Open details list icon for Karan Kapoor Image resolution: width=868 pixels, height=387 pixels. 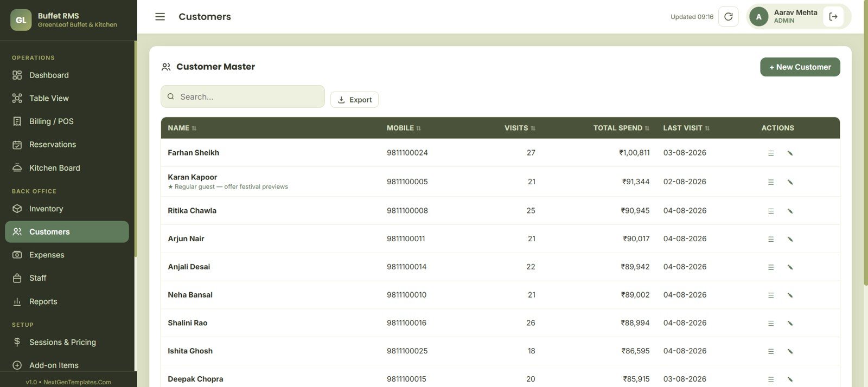click(771, 182)
